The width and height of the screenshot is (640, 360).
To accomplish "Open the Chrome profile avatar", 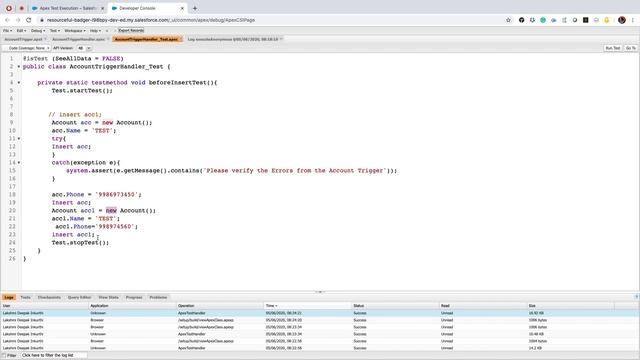I will (622, 20).
